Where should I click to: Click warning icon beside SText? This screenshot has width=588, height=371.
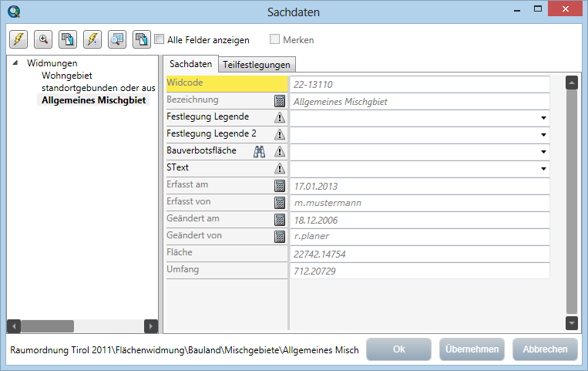click(280, 168)
